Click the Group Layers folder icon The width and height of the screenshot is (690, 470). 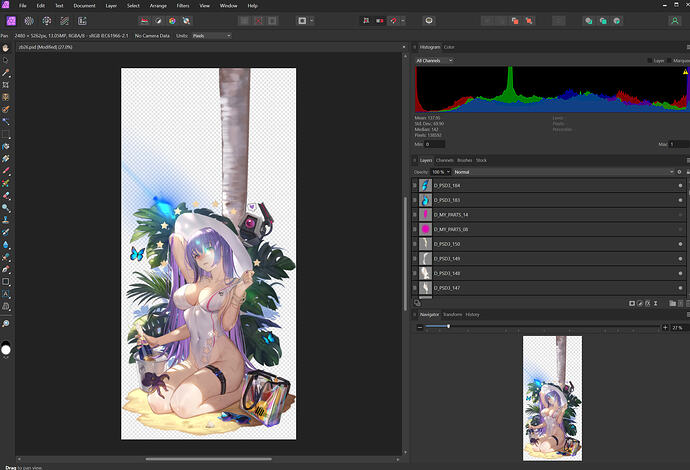pos(672,303)
